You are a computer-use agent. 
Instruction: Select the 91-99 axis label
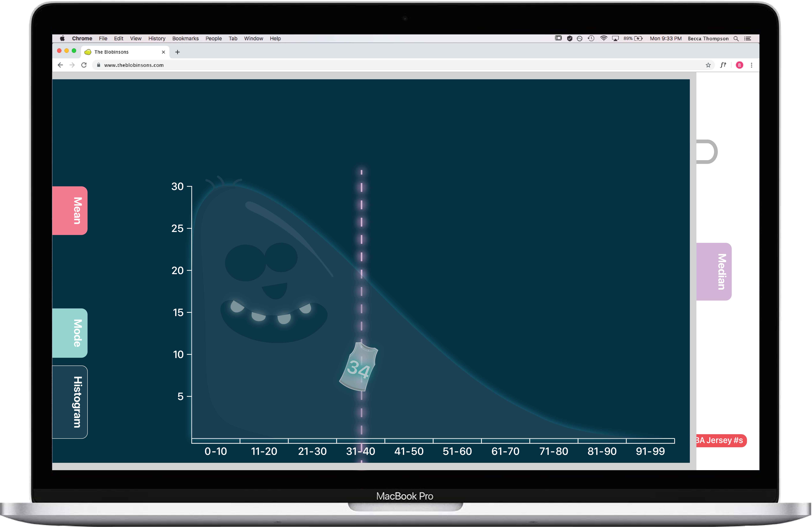(650, 451)
